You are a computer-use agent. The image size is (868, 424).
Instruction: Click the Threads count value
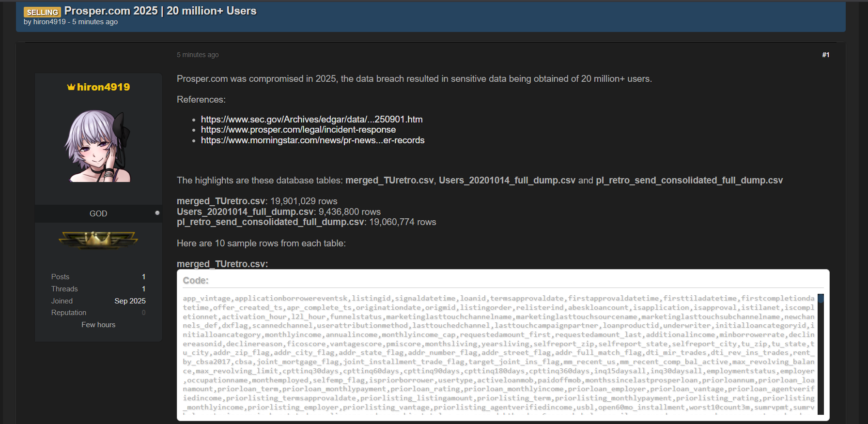(x=143, y=289)
